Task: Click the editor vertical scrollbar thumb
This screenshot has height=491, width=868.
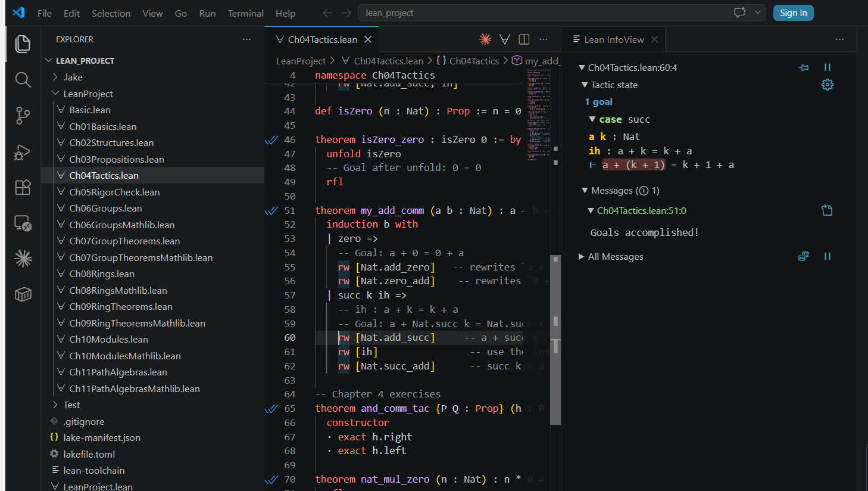Action: coord(555,340)
